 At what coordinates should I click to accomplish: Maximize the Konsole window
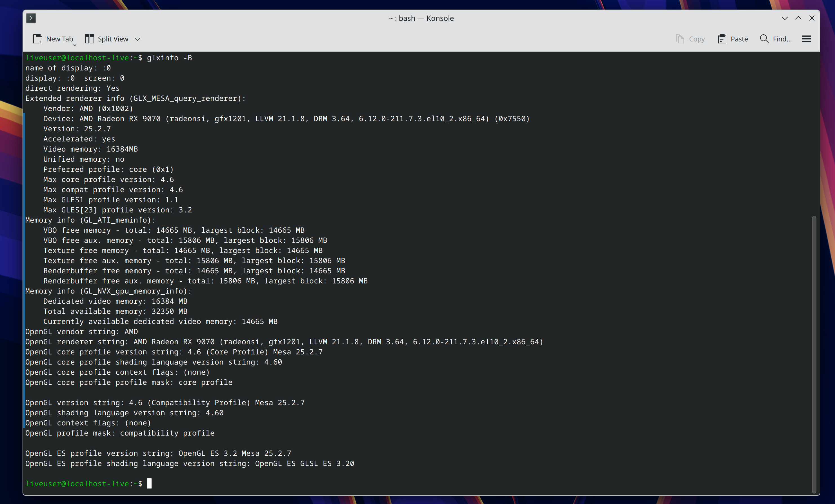click(x=798, y=18)
